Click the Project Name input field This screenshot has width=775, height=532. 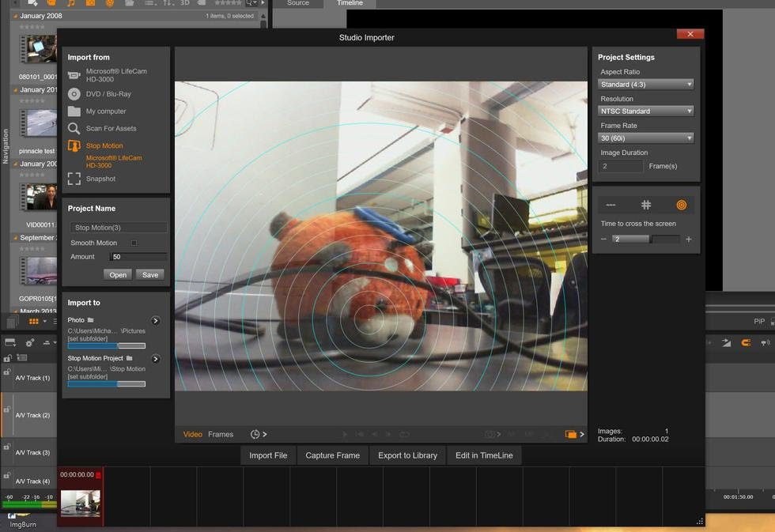pyautogui.click(x=118, y=228)
